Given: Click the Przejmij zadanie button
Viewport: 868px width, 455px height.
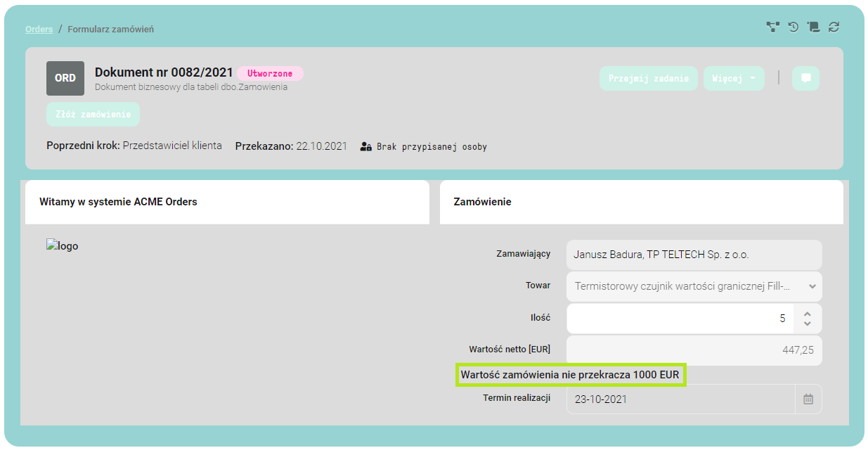Looking at the screenshot, I should point(648,78).
